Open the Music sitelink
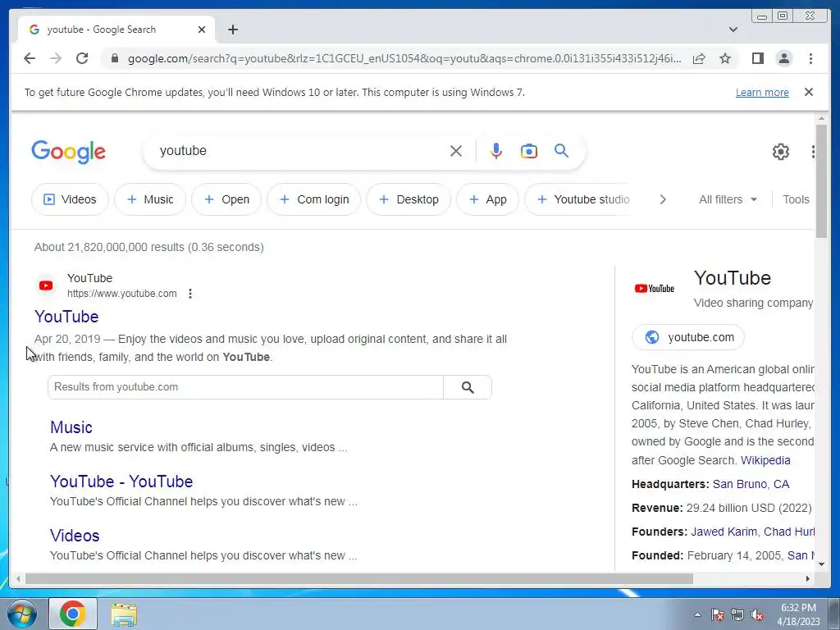Screen dimensions: 840x630 (71, 427)
